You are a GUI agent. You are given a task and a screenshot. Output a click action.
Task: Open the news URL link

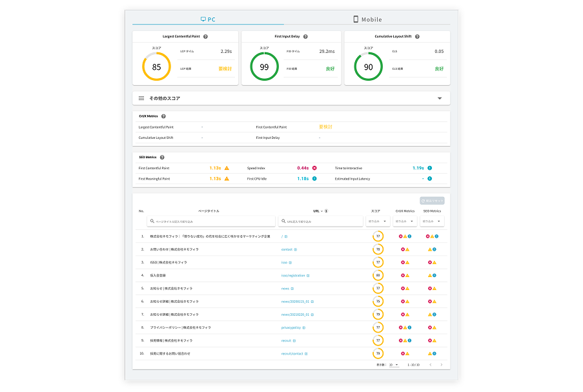285,289
